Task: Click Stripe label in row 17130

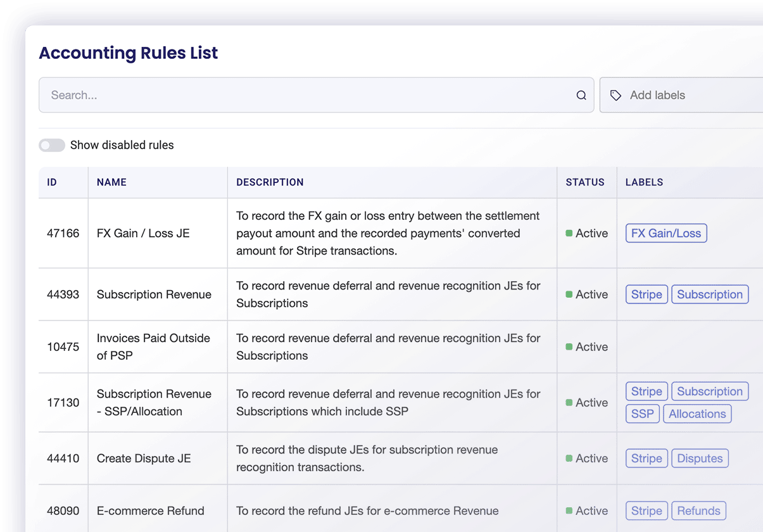Action: coord(646,391)
